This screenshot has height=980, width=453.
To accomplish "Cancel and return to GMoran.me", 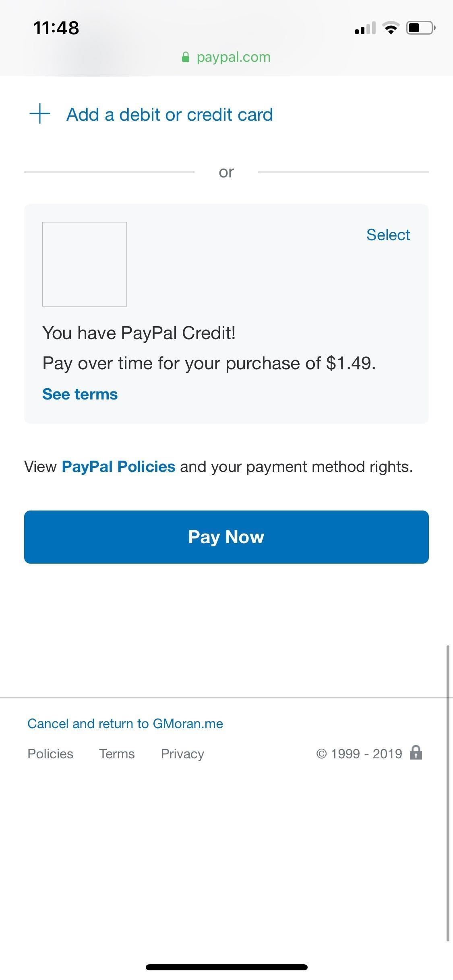I will [x=125, y=724].
